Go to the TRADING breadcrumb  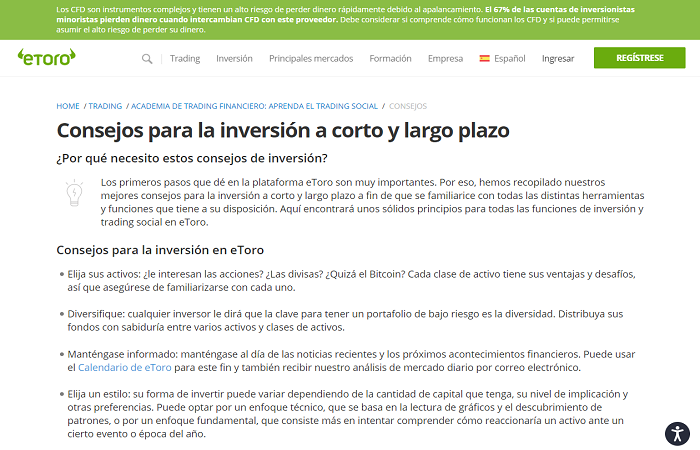105,106
